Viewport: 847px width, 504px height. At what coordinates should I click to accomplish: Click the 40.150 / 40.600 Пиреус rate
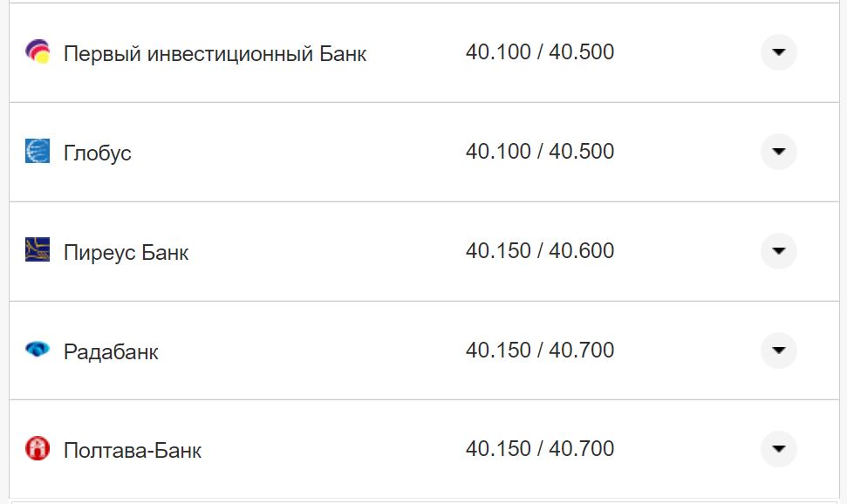click(x=540, y=250)
